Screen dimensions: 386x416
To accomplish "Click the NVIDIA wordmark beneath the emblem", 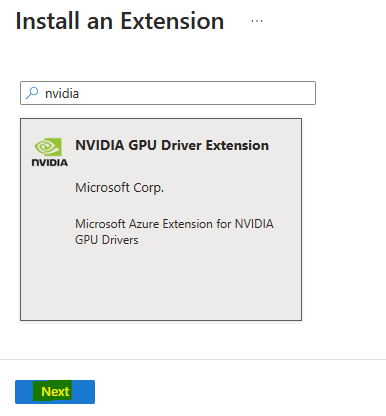I will point(50,162).
